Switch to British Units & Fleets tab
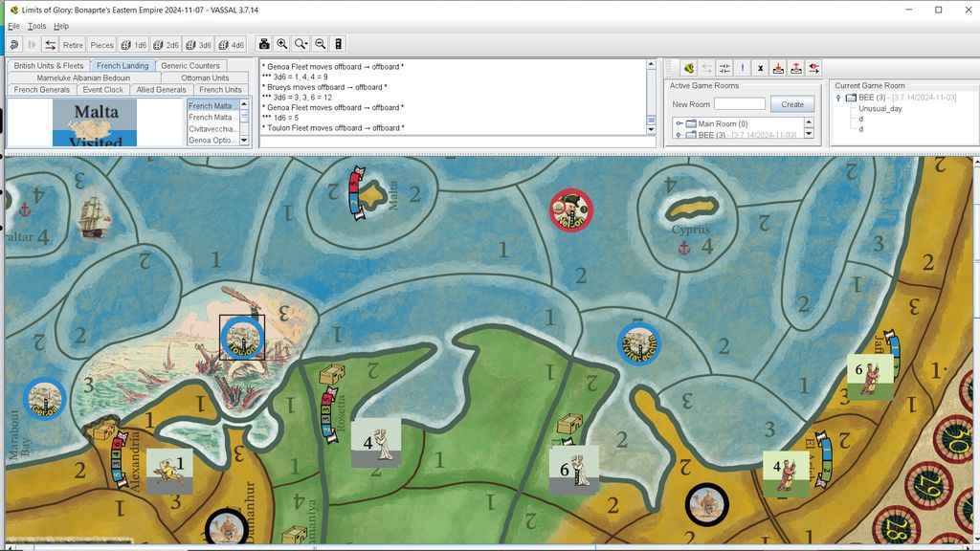Viewport: 980px width, 551px height. [x=49, y=66]
